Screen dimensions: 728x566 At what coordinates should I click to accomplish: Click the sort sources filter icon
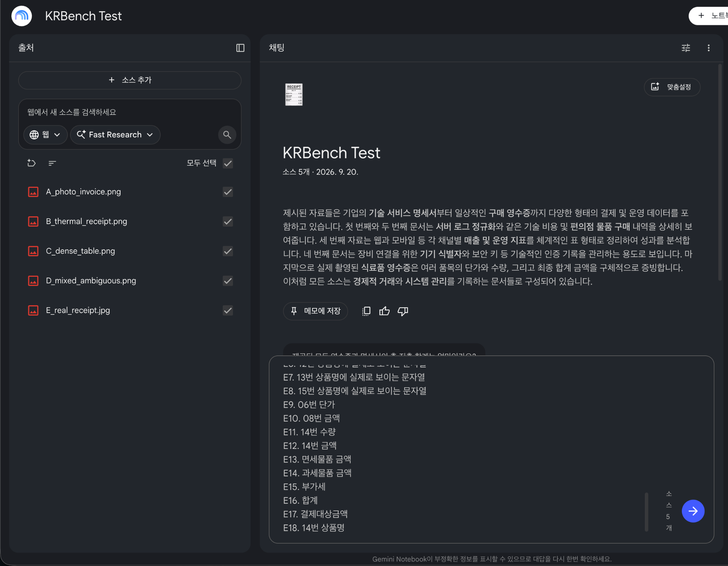coord(52,163)
